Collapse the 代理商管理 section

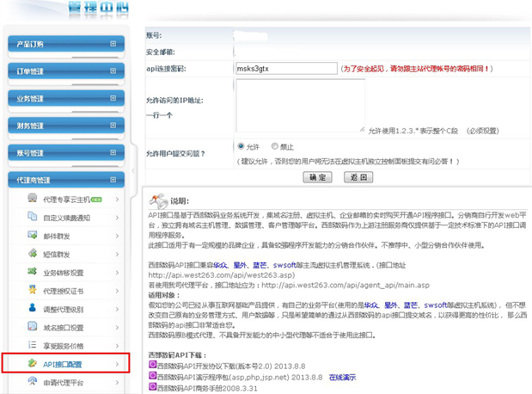(x=113, y=180)
